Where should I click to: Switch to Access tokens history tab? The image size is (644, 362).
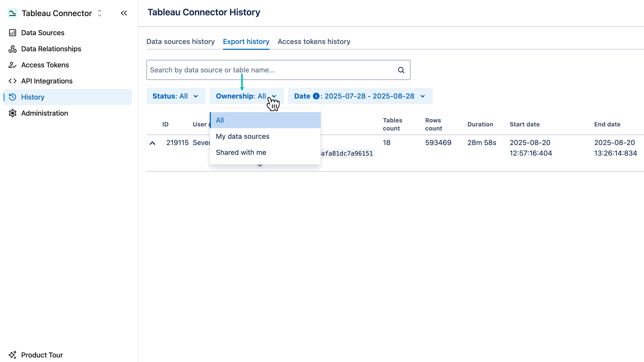click(x=314, y=41)
